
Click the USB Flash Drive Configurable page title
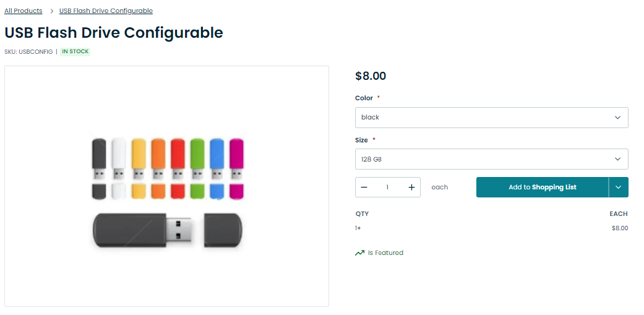click(x=114, y=33)
